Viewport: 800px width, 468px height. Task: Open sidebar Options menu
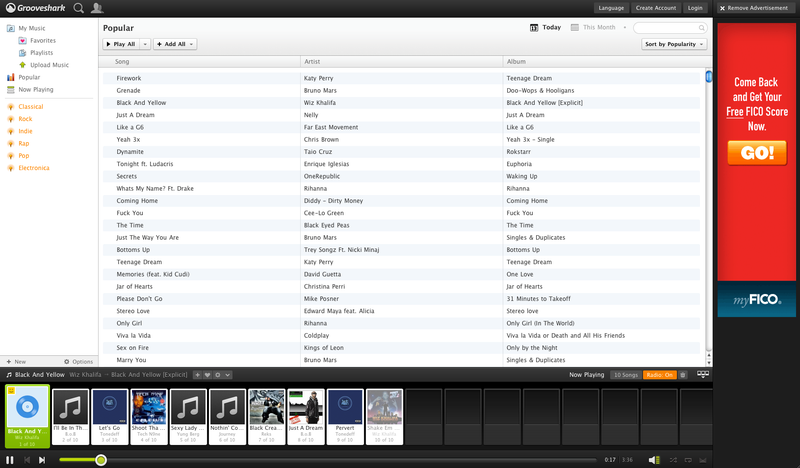tap(79, 361)
